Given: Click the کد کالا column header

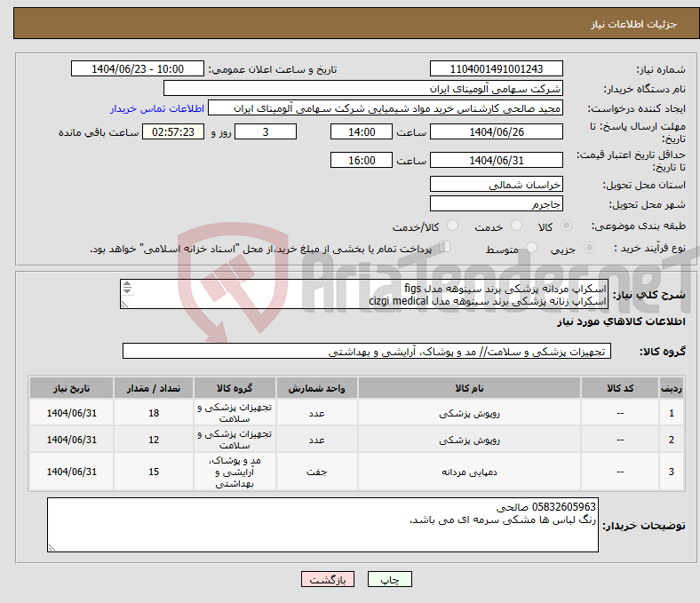Looking at the screenshot, I should [620, 388].
